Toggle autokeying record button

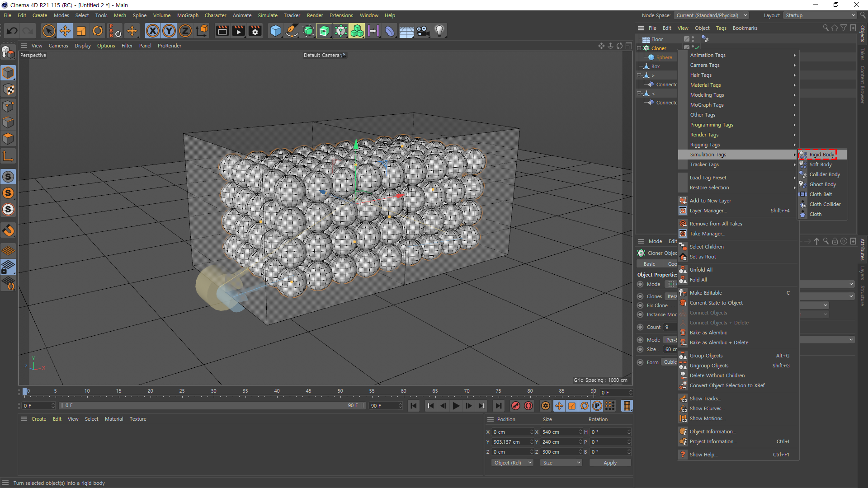click(x=528, y=406)
